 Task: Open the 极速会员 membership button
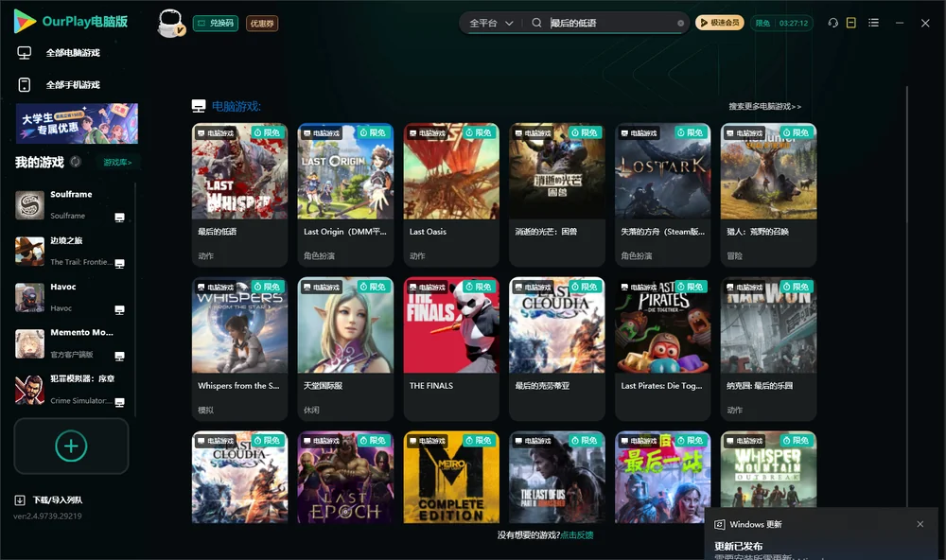tap(720, 23)
